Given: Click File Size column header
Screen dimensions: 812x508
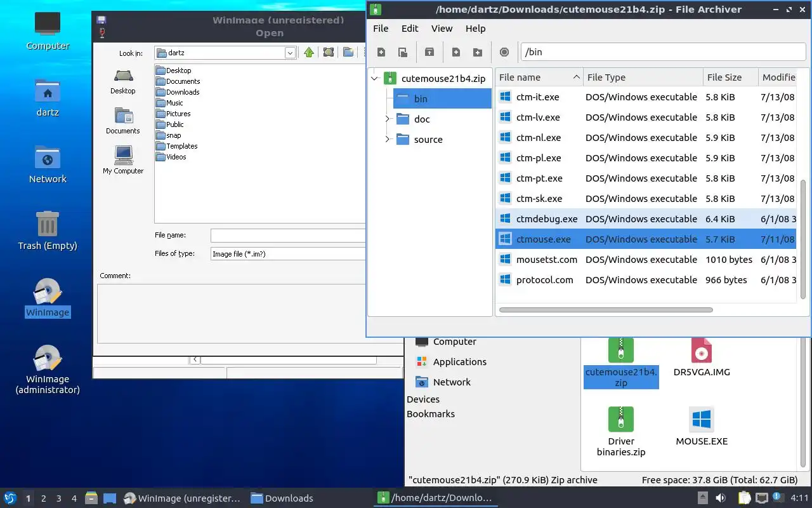Looking at the screenshot, I should tap(731, 77).
